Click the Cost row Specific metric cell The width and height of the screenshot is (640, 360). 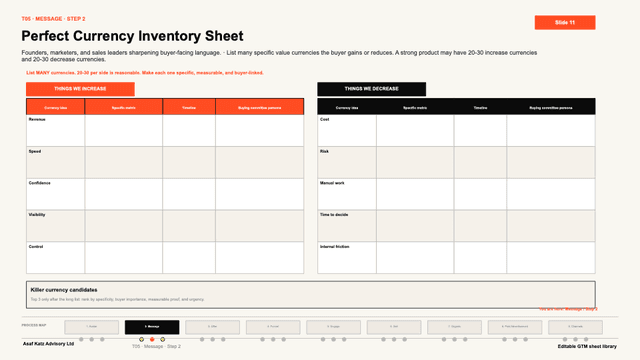point(415,131)
